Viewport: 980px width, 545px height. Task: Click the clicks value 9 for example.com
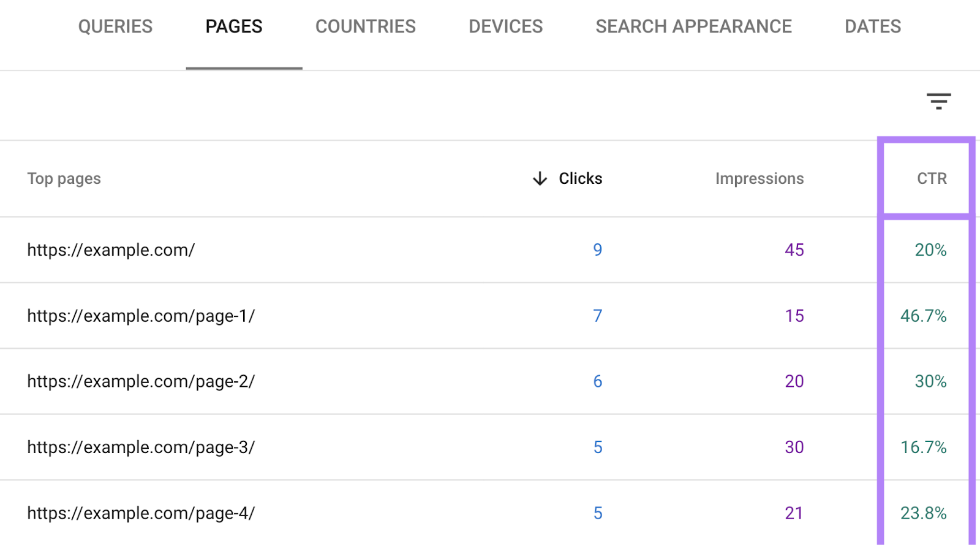click(597, 250)
